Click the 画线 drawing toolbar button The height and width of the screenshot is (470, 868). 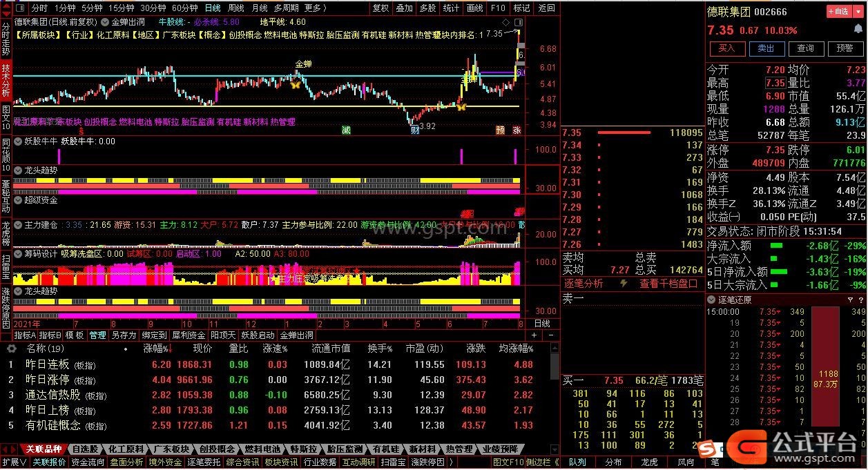[x=474, y=8]
